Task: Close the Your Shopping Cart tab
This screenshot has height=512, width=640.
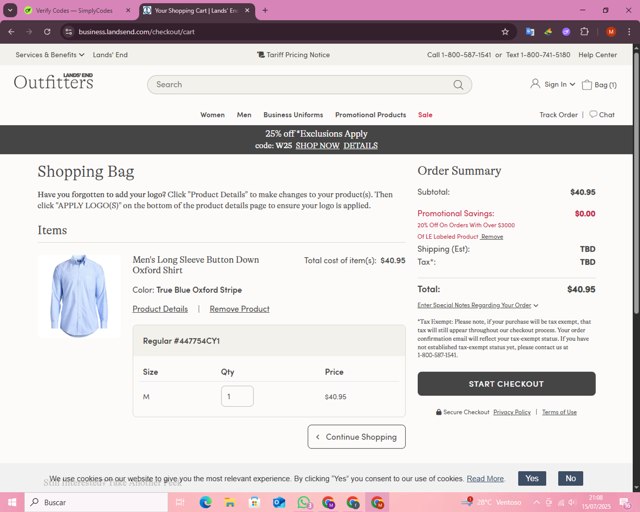Action: click(x=247, y=11)
